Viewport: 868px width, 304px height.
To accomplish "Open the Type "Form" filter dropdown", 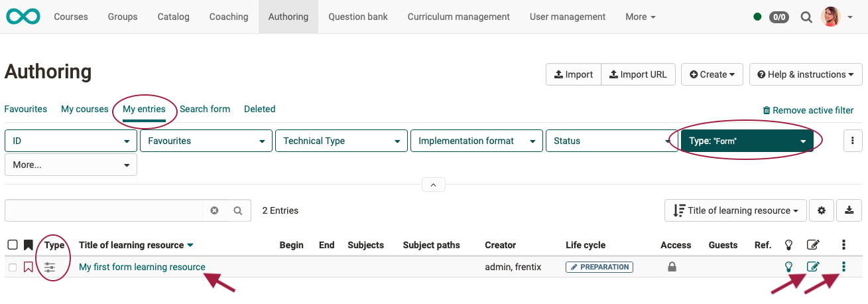I will (x=747, y=141).
